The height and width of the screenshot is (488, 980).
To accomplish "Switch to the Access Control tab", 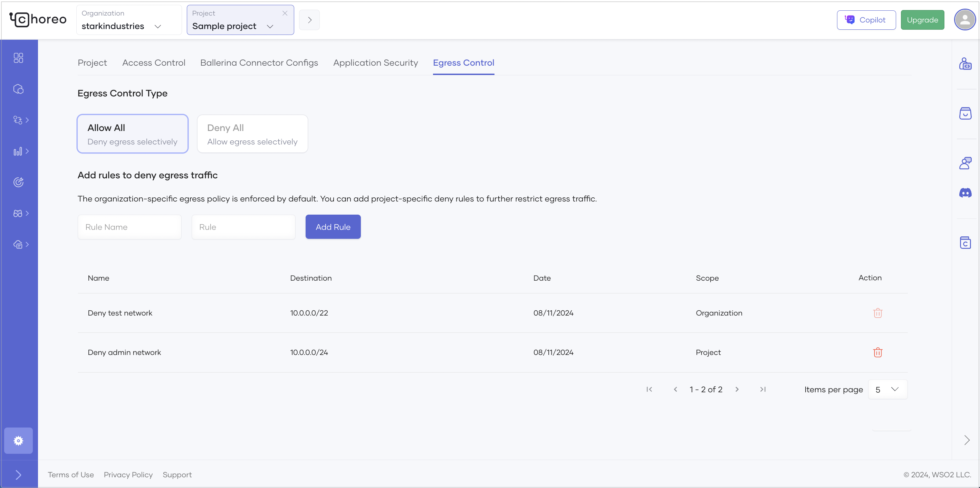I will tap(154, 63).
